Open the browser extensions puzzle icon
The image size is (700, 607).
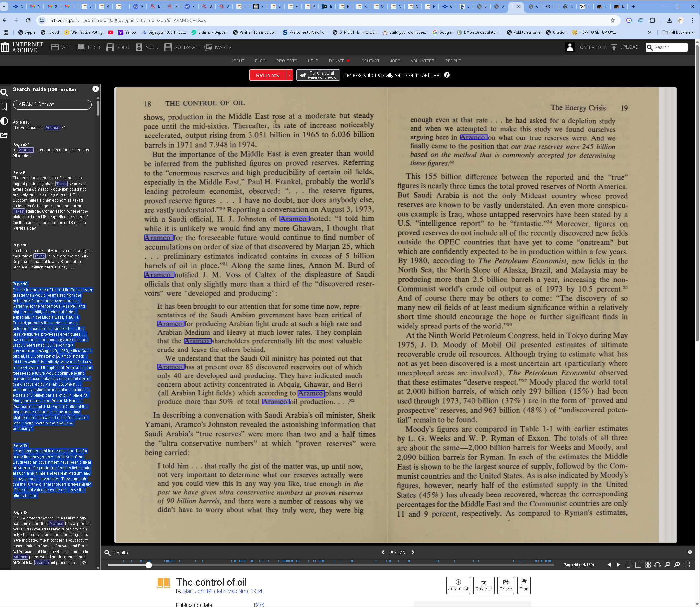point(653,20)
